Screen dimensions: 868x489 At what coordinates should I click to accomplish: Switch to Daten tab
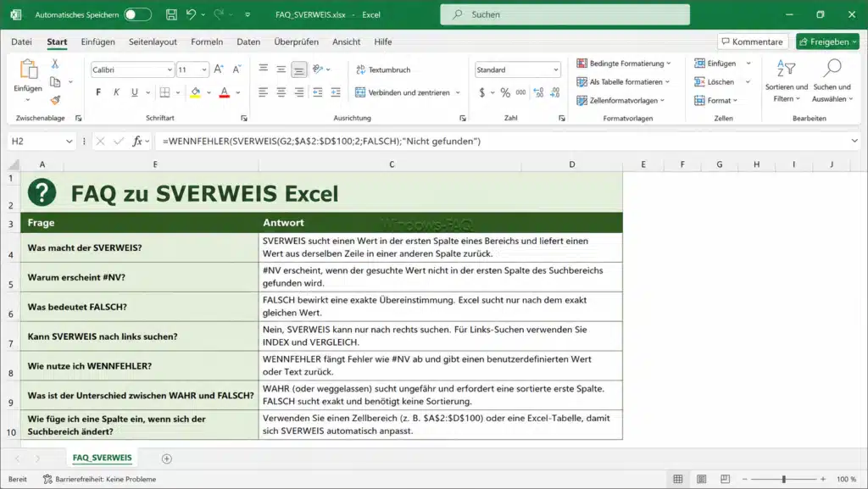(x=248, y=42)
